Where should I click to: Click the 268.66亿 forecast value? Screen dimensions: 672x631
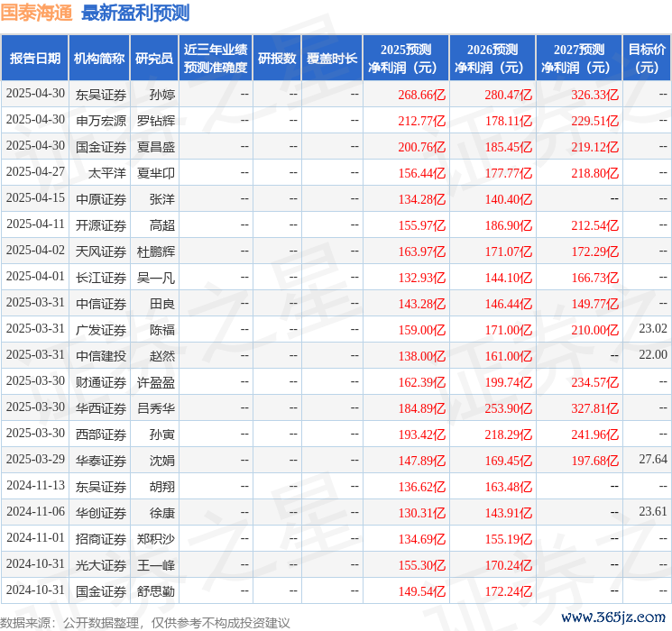tap(422, 95)
